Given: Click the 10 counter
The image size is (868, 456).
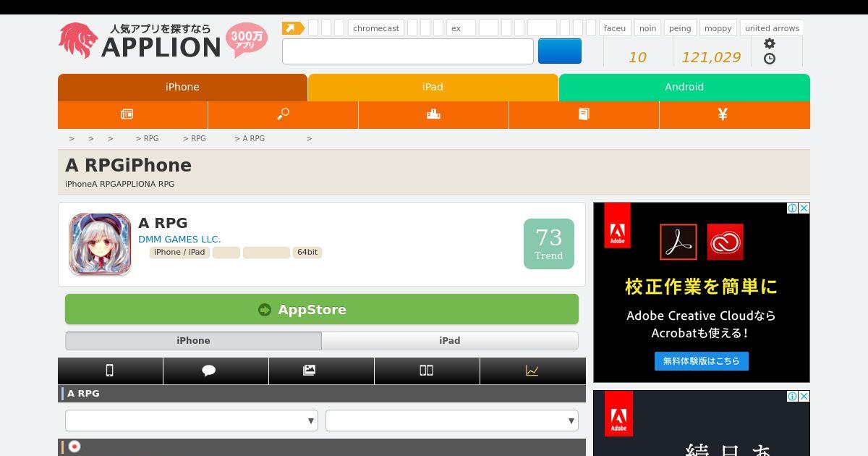Looking at the screenshot, I should [637, 57].
